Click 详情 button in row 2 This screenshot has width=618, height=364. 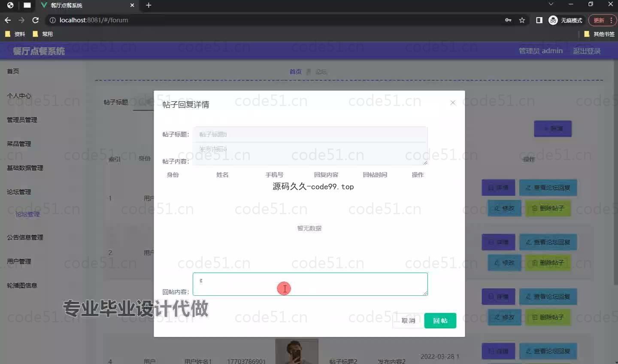click(498, 242)
